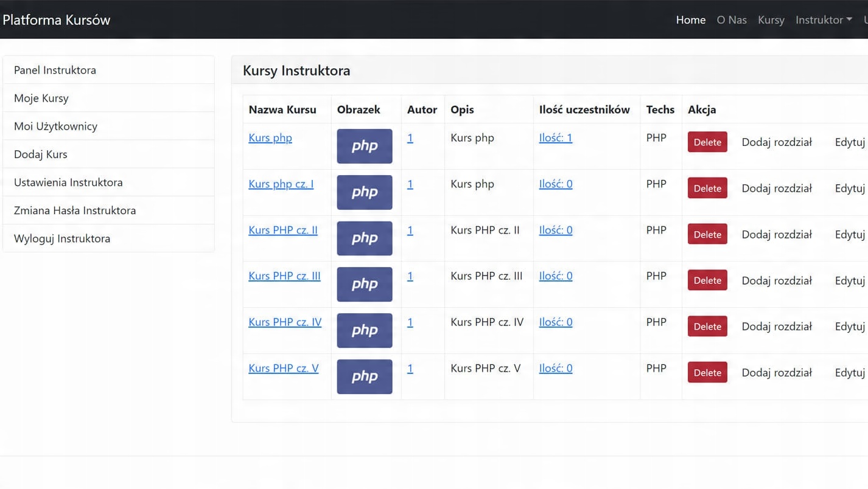Open Zmiana Hasła Instruktora page
The image size is (868, 489).
coord(75,210)
